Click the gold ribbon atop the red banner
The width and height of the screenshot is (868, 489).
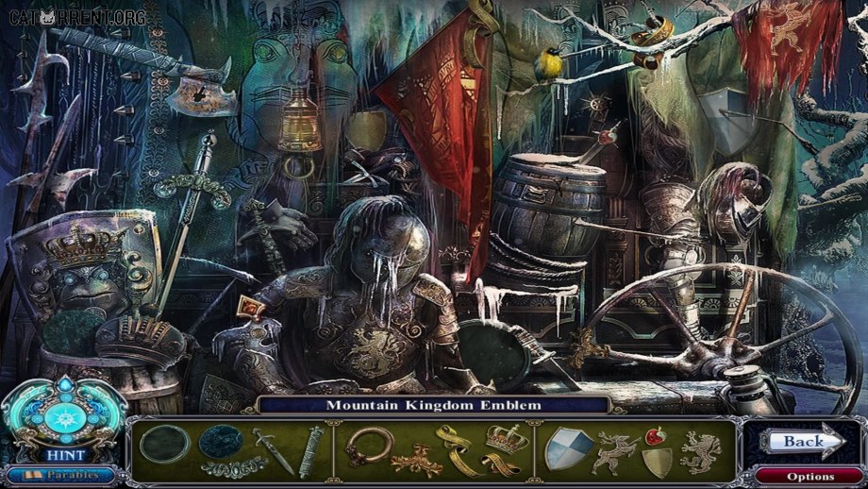pos(480,32)
